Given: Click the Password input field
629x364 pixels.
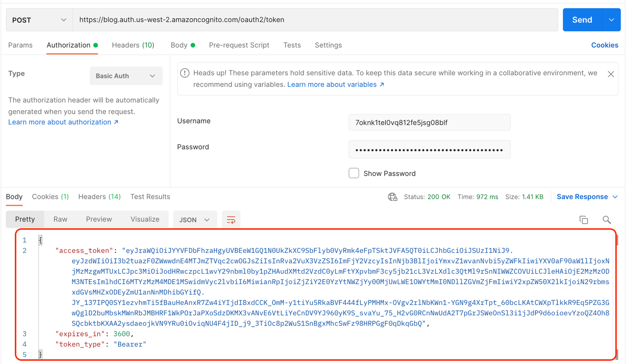Looking at the screenshot, I should point(429,150).
